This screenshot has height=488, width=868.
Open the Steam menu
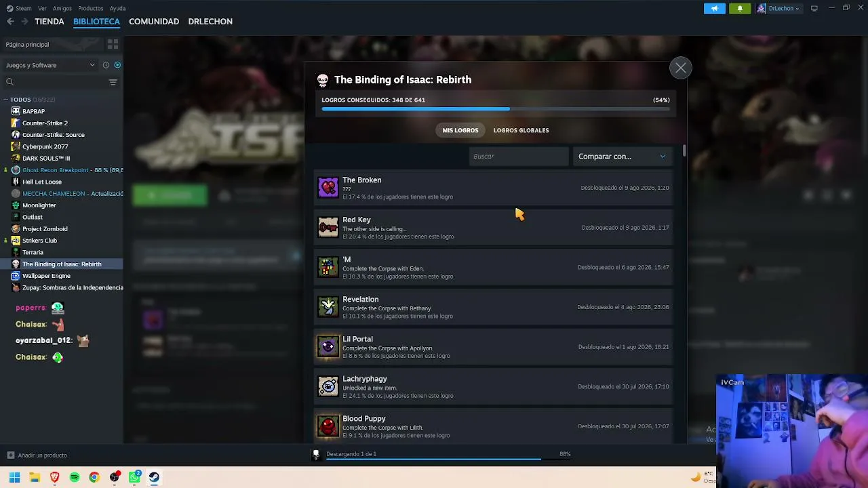pos(24,9)
